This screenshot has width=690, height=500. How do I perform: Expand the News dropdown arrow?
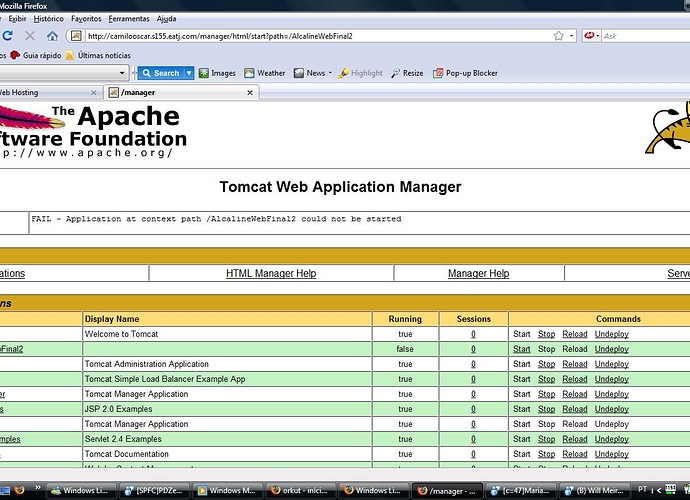tap(330, 73)
